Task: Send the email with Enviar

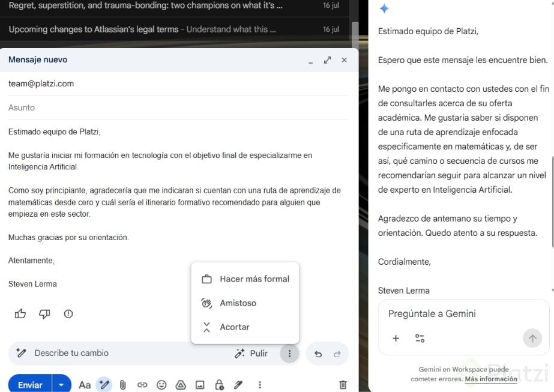Action: (30, 385)
